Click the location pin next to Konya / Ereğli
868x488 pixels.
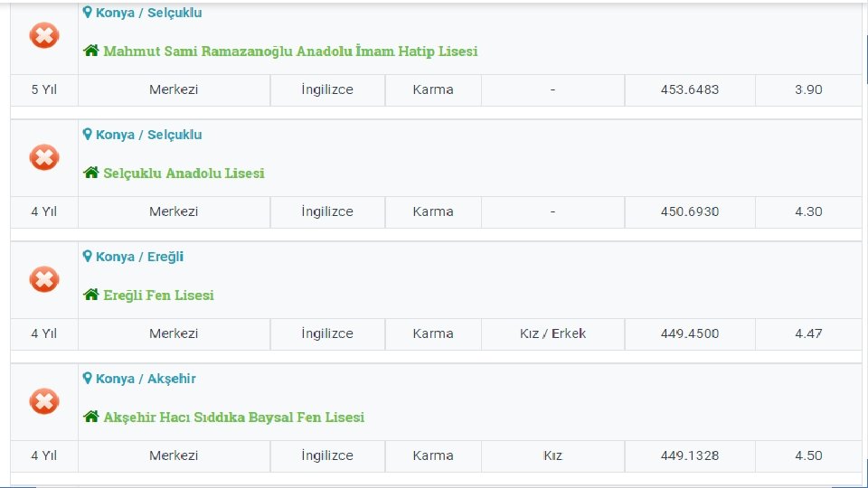pyautogui.click(x=88, y=256)
